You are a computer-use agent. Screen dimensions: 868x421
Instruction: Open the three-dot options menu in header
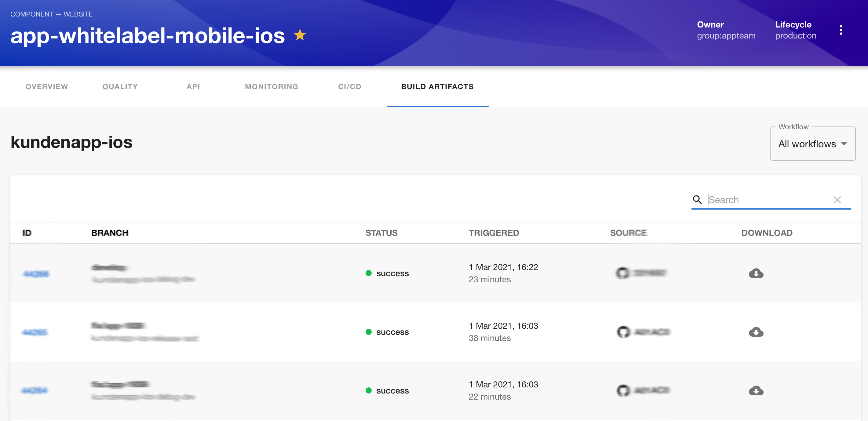point(841,30)
